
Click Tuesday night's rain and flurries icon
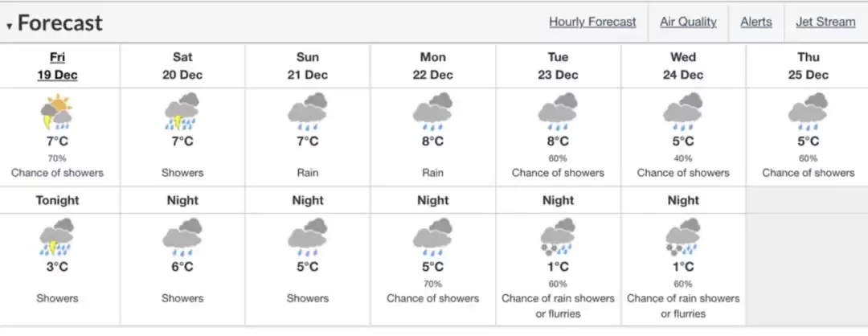click(x=558, y=236)
